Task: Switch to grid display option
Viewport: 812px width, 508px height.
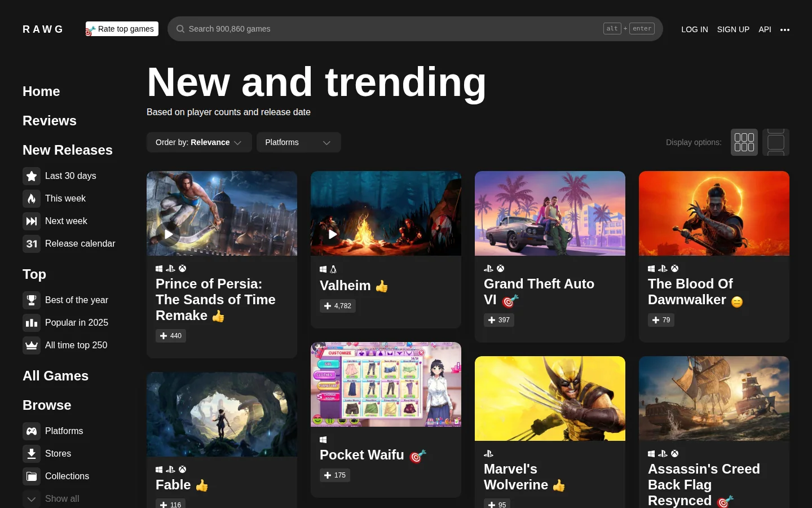Action: (x=744, y=142)
